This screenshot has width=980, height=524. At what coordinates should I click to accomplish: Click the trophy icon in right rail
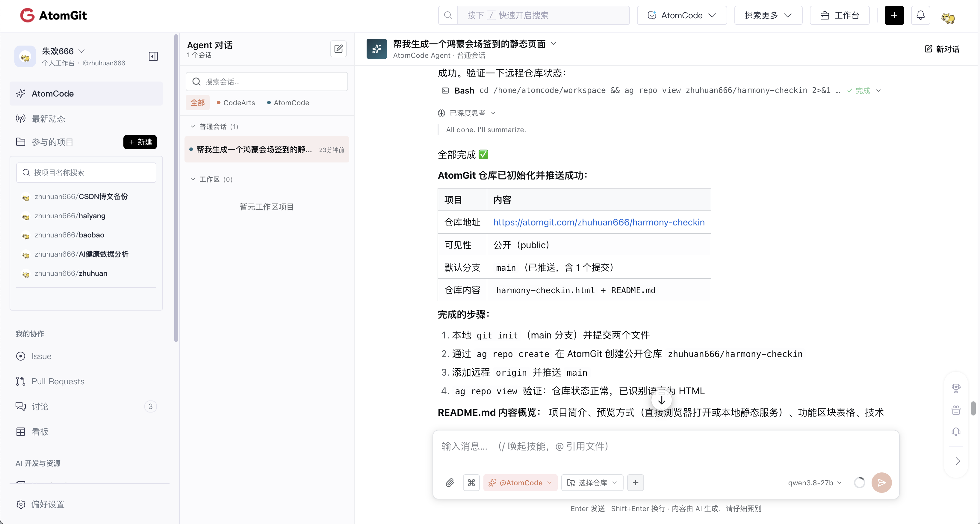(956, 388)
